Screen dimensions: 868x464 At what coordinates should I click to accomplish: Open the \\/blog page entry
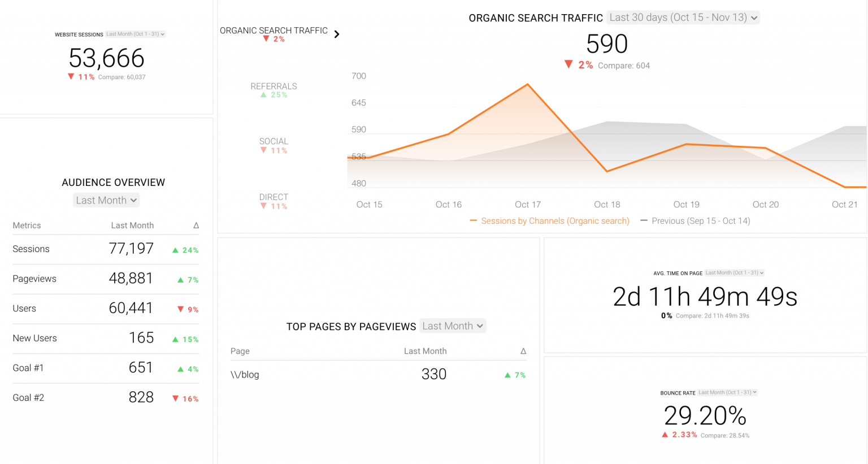pyautogui.click(x=245, y=374)
